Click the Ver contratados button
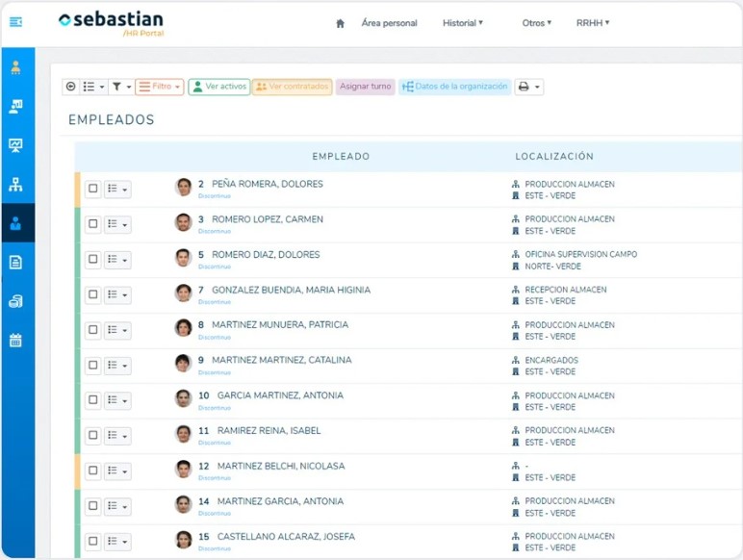Screen dimensions: 743x560 (292, 87)
